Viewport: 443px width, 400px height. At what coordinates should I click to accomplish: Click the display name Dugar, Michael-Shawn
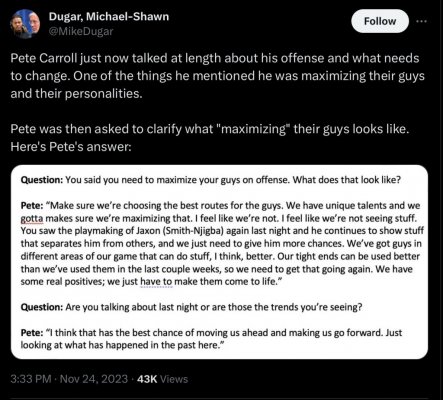coord(109,16)
